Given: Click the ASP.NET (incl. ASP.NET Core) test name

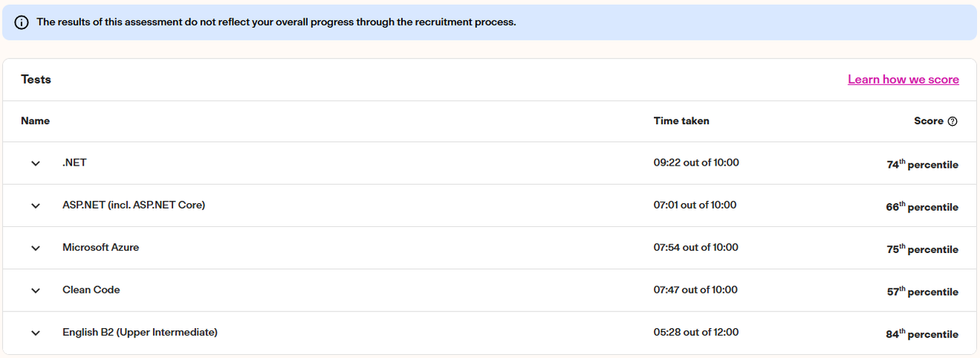Looking at the screenshot, I should [x=134, y=205].
